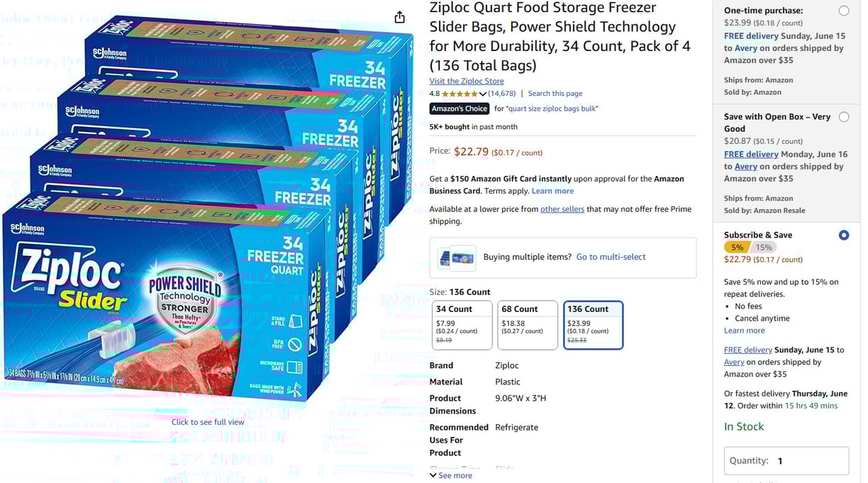Choose the 68 Count size option

528,326
